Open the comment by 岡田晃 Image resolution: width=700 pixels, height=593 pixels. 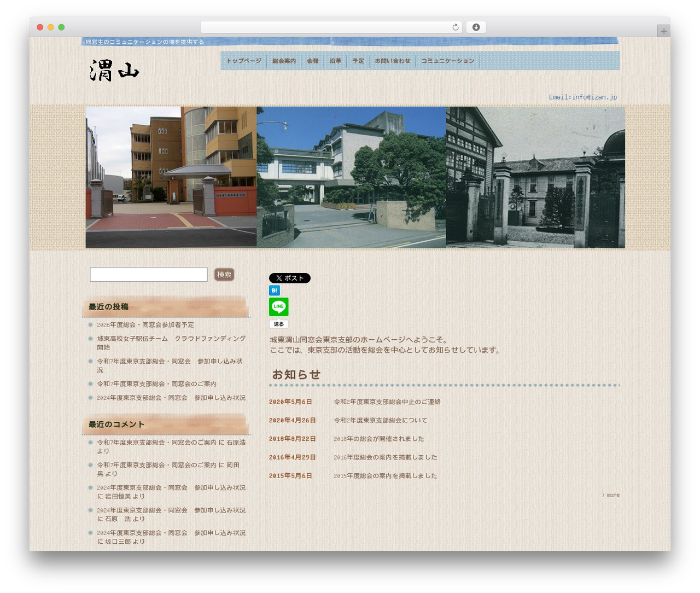[x=168, y=469]
